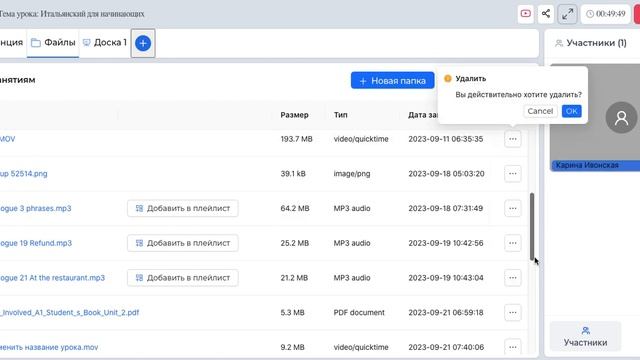Click the Участники (1) panel header
Screen dimensions: 640x360
pyautogui.click(x=591, y=42)
